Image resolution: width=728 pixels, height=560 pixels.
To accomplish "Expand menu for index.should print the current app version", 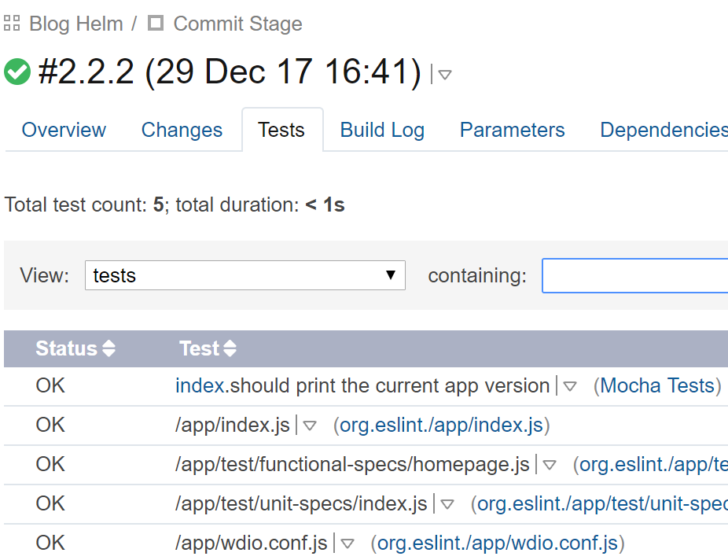I will 570,386.
